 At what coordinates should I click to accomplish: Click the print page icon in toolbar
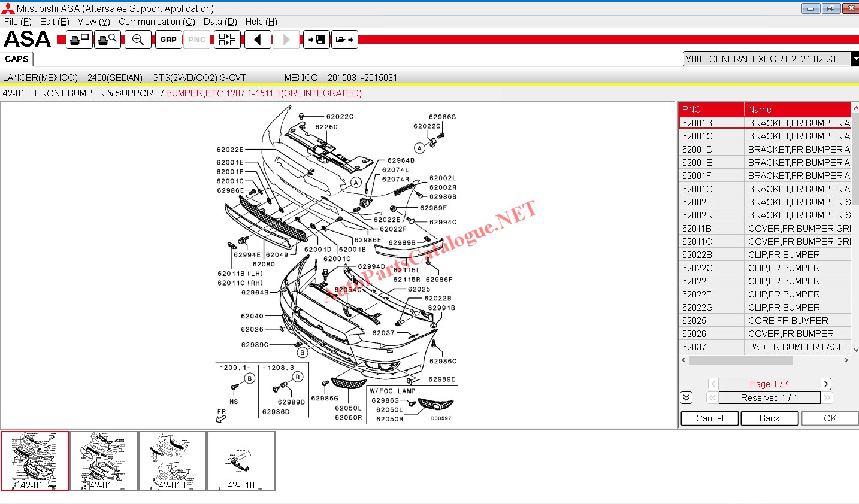pos(79,40)
